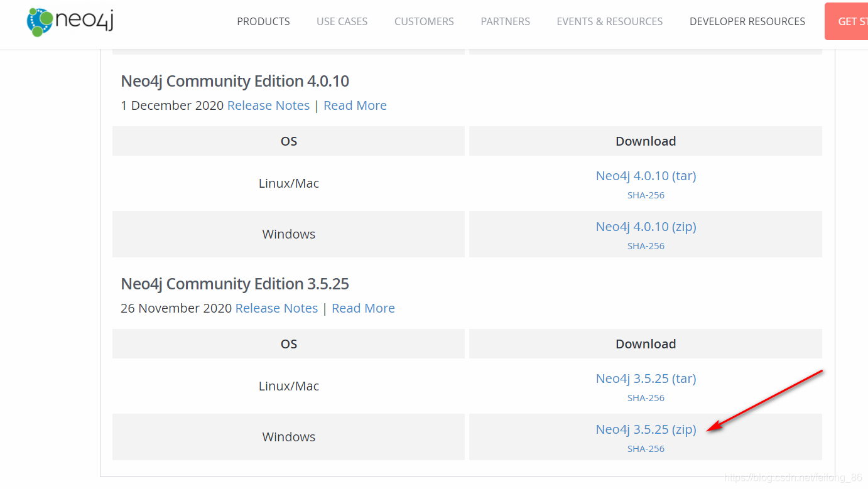The width and height of the screenshot is (868, 489).
Task: Download Neo4j 4.0.10 (tar)
Action: [646, 176]
